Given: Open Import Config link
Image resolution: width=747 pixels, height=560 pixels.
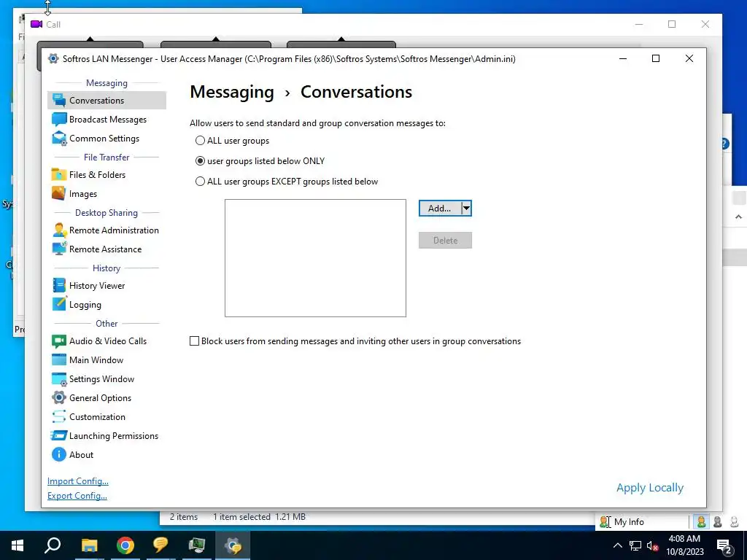Looking at the screenshot, I should click(77, 481).
